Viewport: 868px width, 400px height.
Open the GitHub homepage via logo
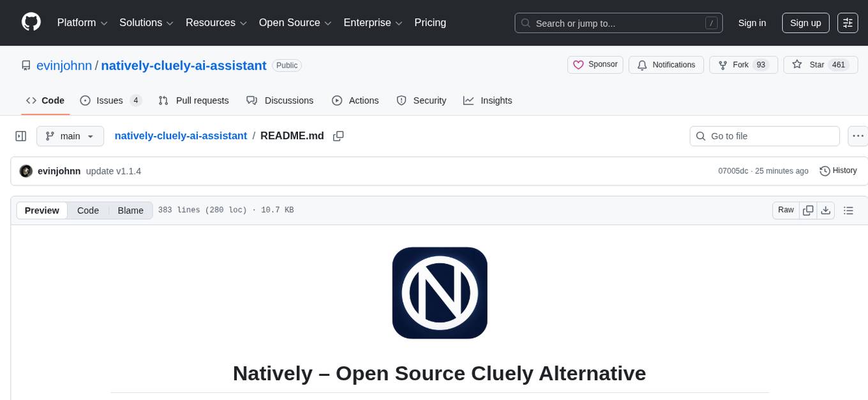click(x=31, y=22)
